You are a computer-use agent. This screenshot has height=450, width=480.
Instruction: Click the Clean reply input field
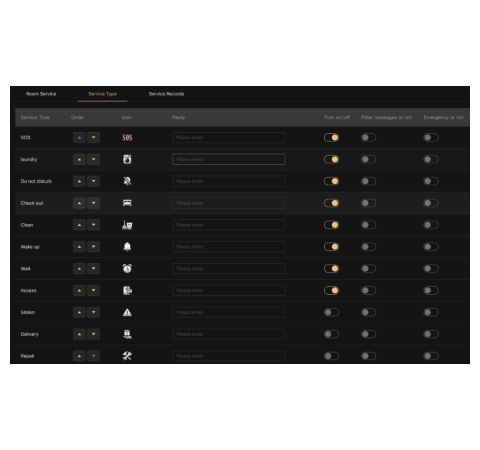coord(229,225)
